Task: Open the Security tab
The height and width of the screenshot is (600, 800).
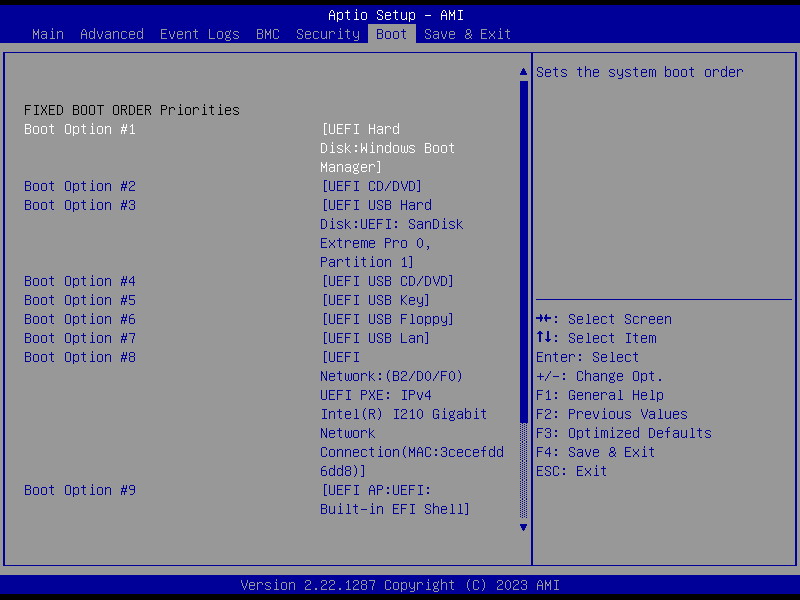Action: 328,34
